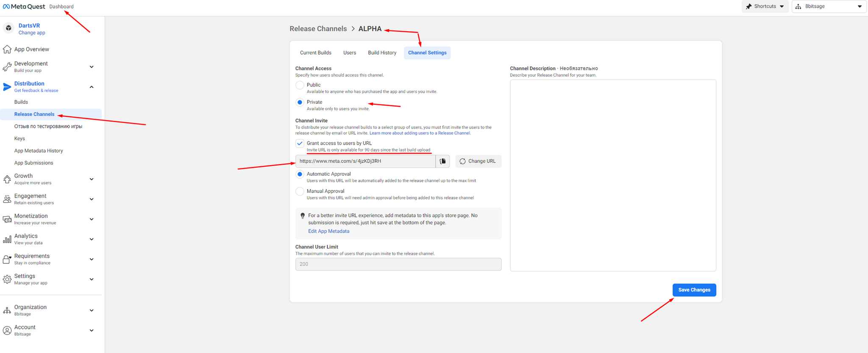
Task: Switch to the Users tab
Action: click(350, 53)
